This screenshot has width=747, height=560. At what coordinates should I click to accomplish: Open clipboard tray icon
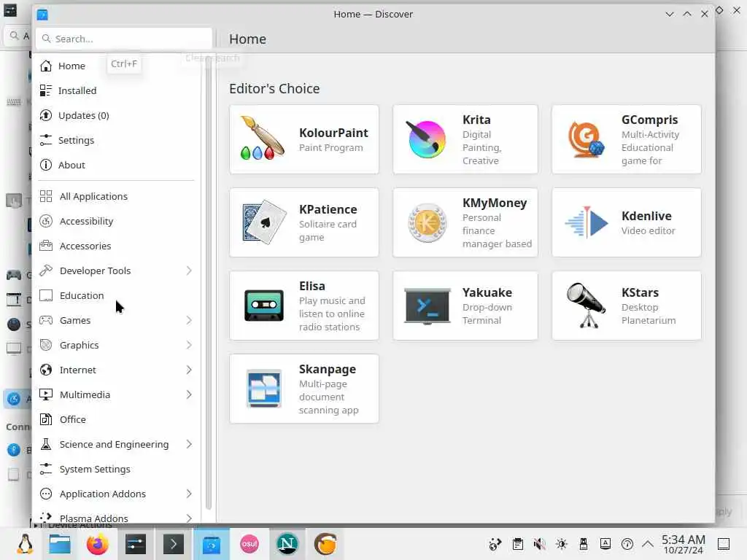point(518,544)
